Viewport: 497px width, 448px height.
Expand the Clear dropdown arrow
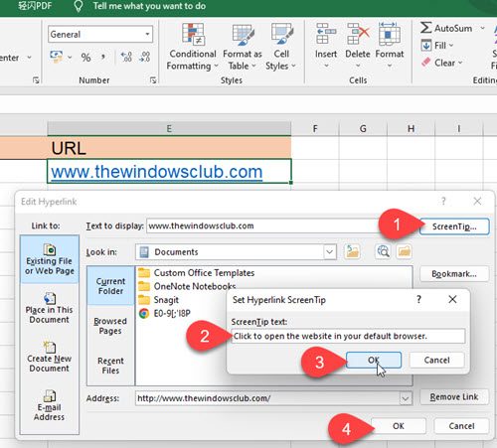[460, 63]
